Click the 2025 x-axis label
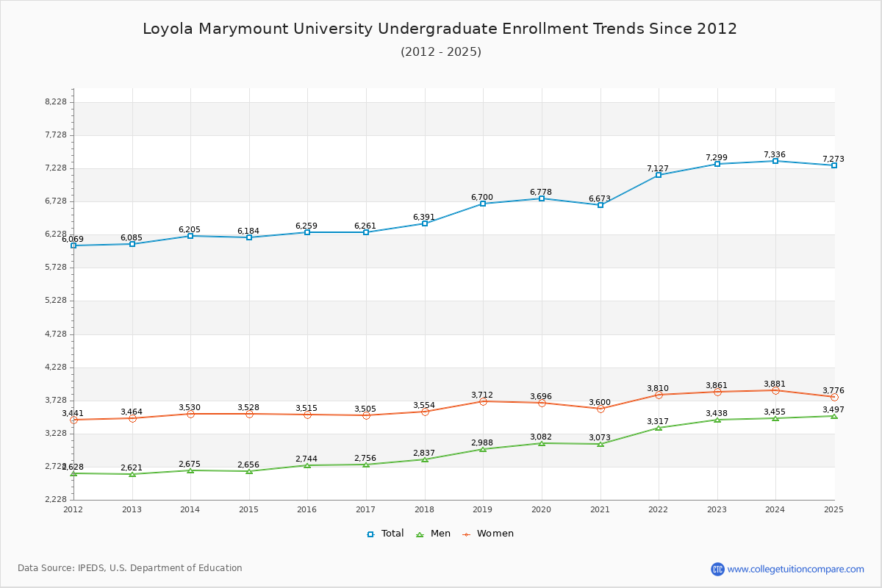Viewport: 882px width, 588px height. [x=834, y=509]
